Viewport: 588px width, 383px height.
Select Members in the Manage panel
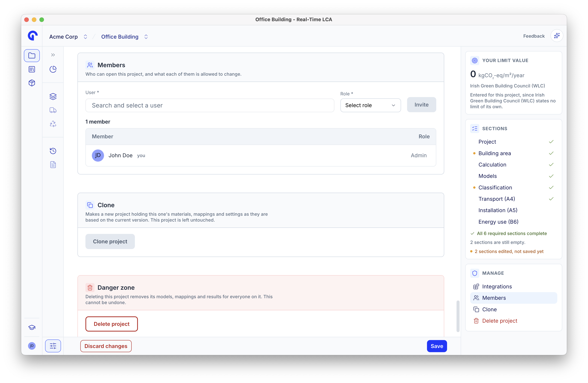point(513,298)
